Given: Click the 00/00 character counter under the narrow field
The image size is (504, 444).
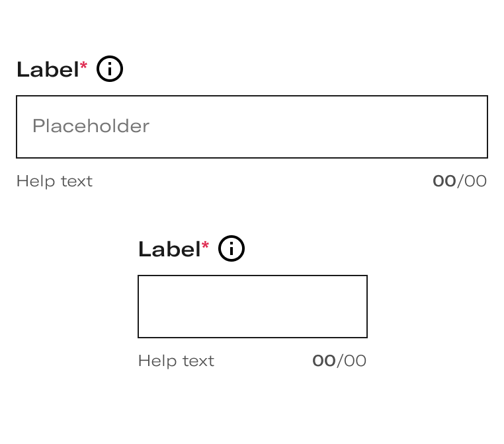Looking at the screenshot, I should coord(339,361).
